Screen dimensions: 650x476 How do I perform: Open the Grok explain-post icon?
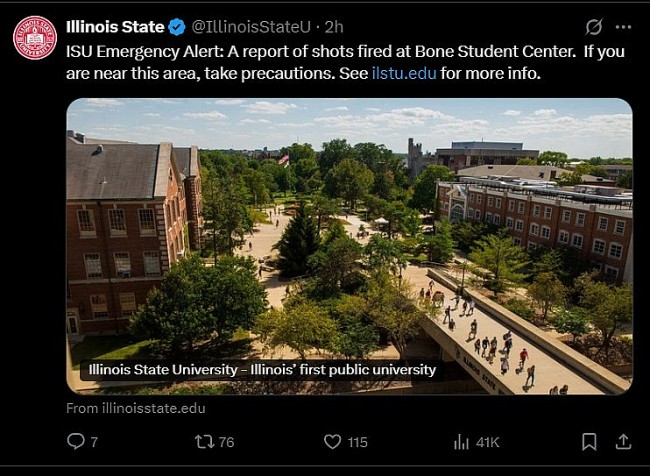(593, 27)
